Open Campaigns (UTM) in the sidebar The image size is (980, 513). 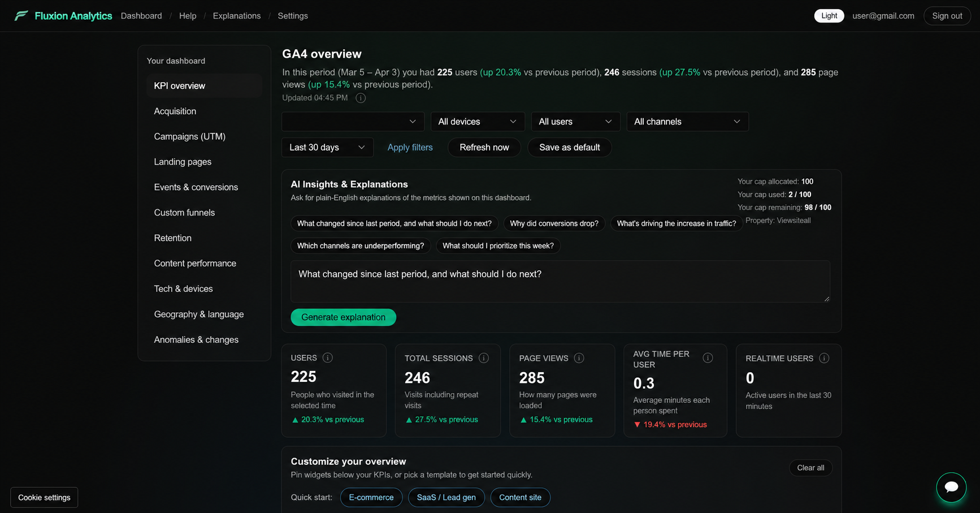(x=204, y=136)
